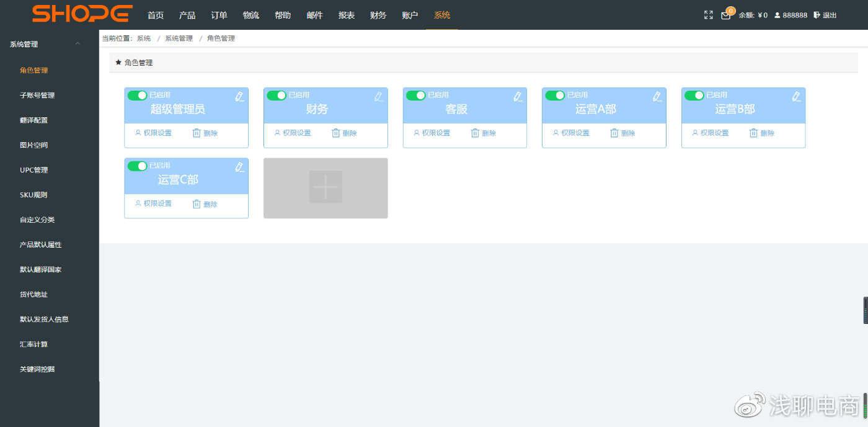Click 退出 to log out
This screenshot has width=868, height=427.
pos(825,15)
